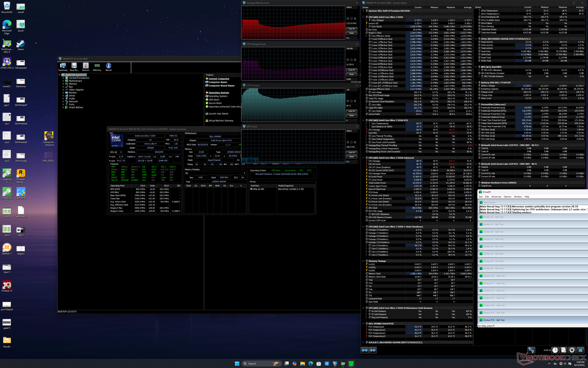
Task: Open Test menu in Prime95
Action: click(481, 197)
